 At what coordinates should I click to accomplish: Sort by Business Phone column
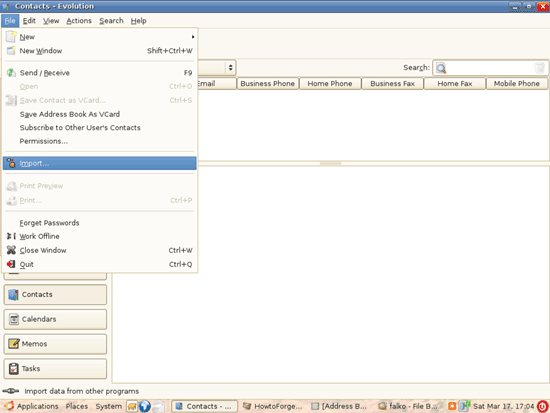pos(268,84)
